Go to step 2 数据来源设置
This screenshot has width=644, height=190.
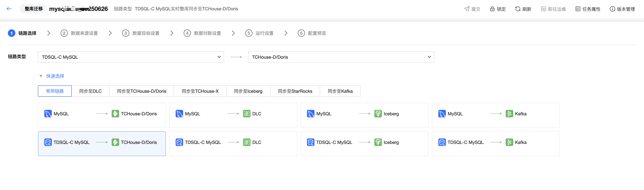[x=79, y=33]
